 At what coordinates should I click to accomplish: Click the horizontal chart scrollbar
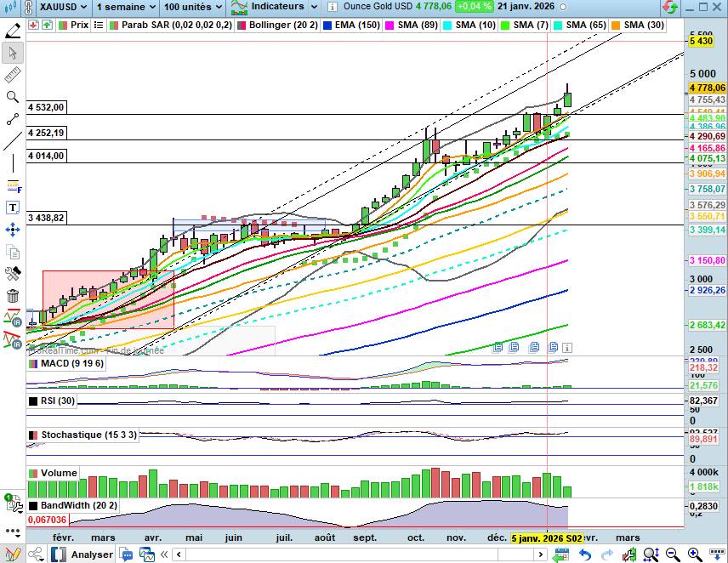[357, 554]
